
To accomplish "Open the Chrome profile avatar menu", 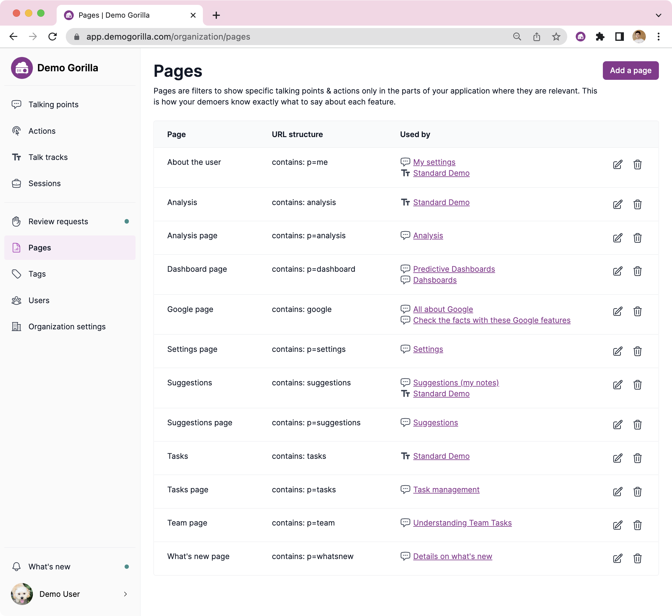I will [639, 37].
